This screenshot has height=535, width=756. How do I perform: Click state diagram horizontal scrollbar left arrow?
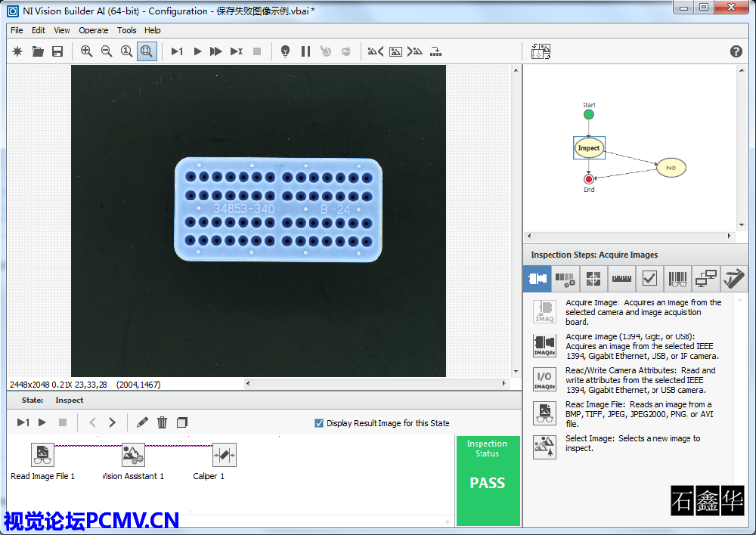[529, 237]
